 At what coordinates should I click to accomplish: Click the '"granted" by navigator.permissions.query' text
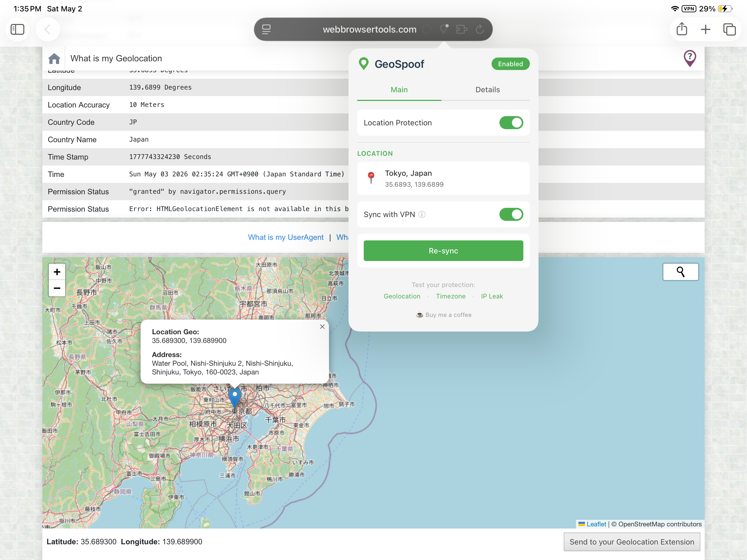(x=207, y=191)
